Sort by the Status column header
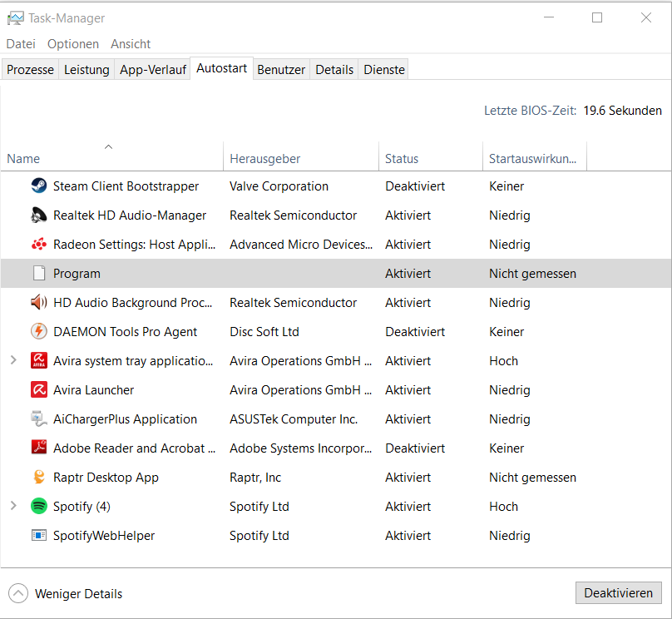Image resolution: width=672 pixels, height=619 pixels. [x=402, y=159]
